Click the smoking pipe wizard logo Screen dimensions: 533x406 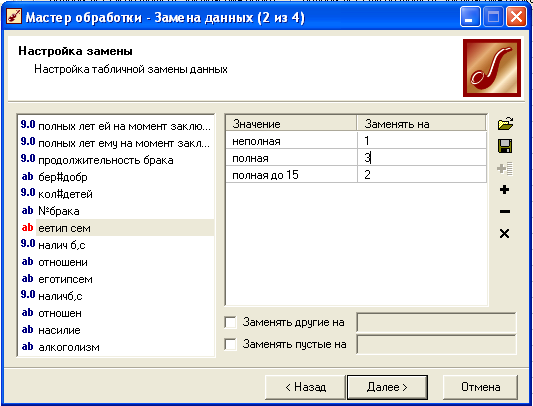[492, 68]
